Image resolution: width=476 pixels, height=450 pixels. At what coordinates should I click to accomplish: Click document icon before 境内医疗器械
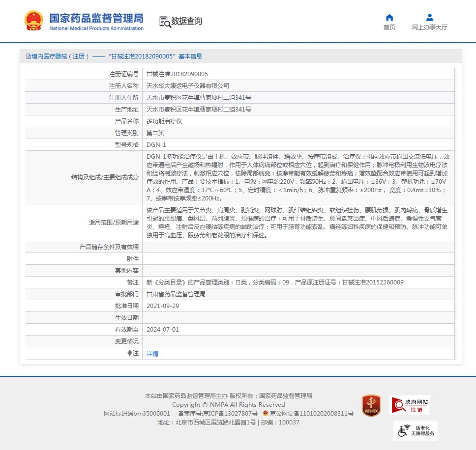coord(28,56)
